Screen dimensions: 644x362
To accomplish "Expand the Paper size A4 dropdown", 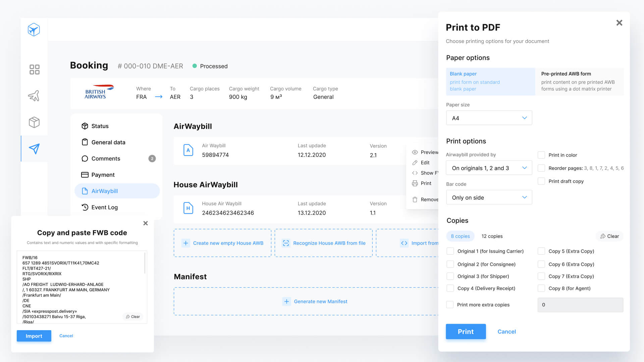I will click(x=489, y=118).
